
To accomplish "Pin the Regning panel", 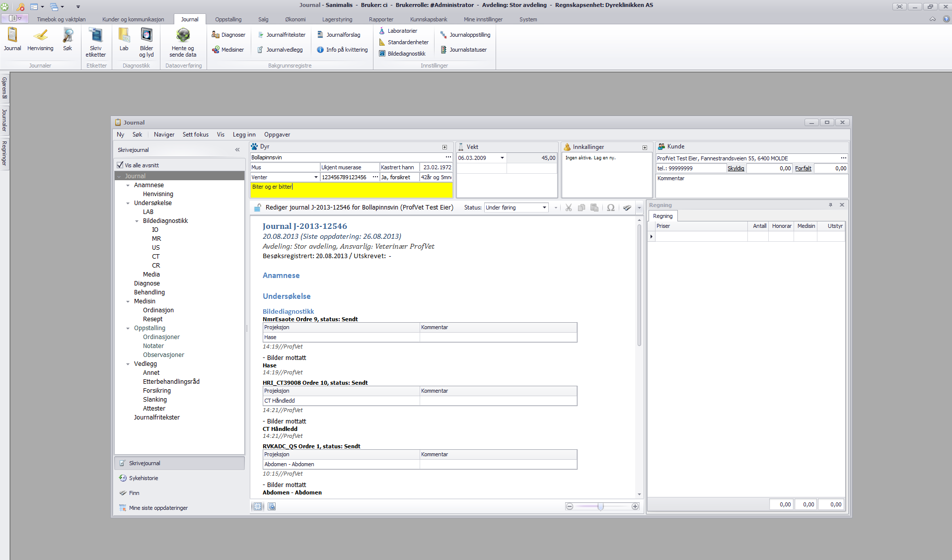I will [830, 205].
